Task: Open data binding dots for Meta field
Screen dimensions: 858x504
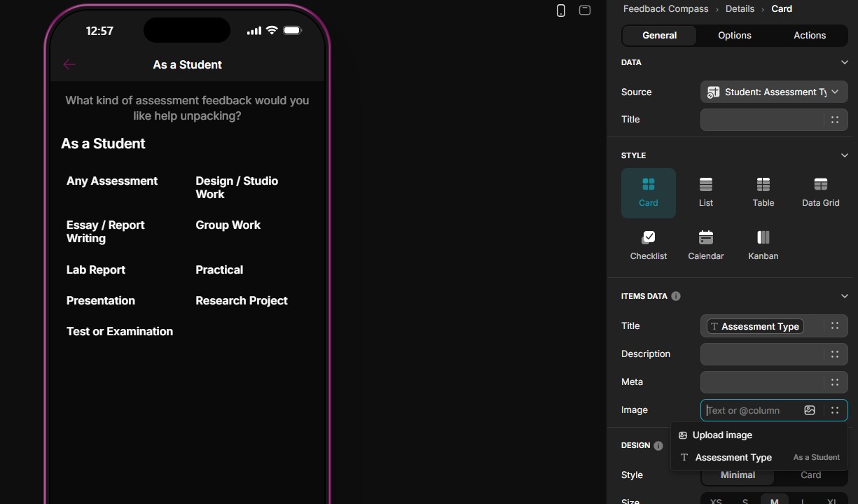Action: coord(835,382)
